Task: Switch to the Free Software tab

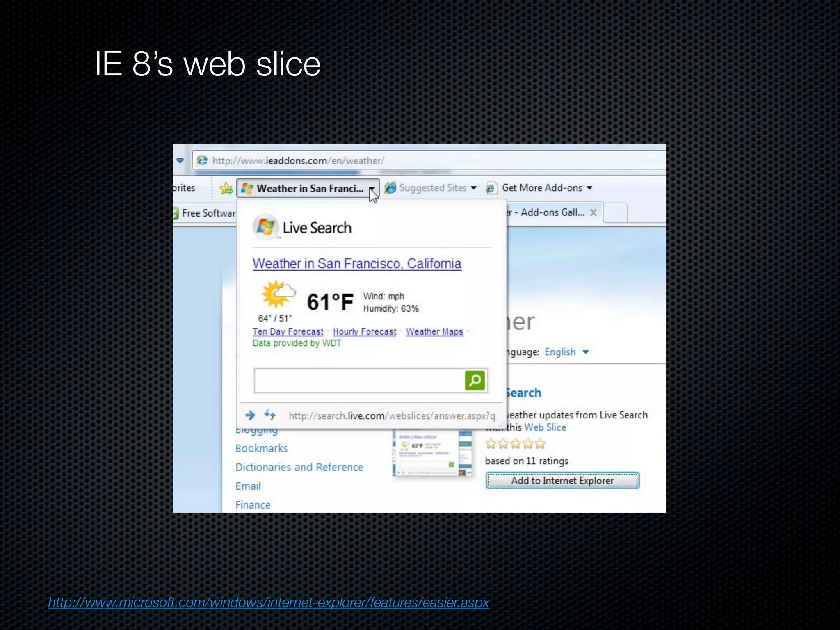Action: (x=205, y=213)
